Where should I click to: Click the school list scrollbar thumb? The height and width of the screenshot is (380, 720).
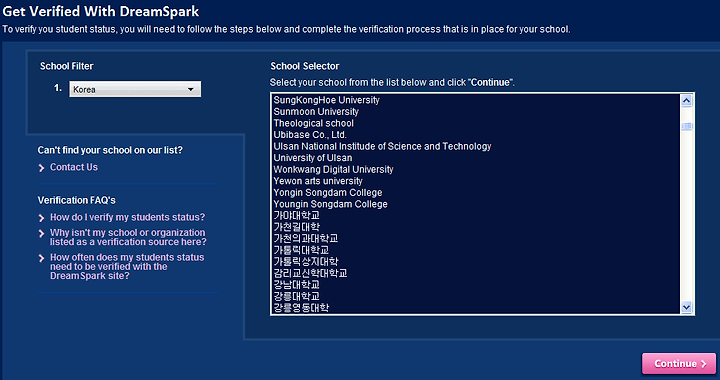(686, 126)
